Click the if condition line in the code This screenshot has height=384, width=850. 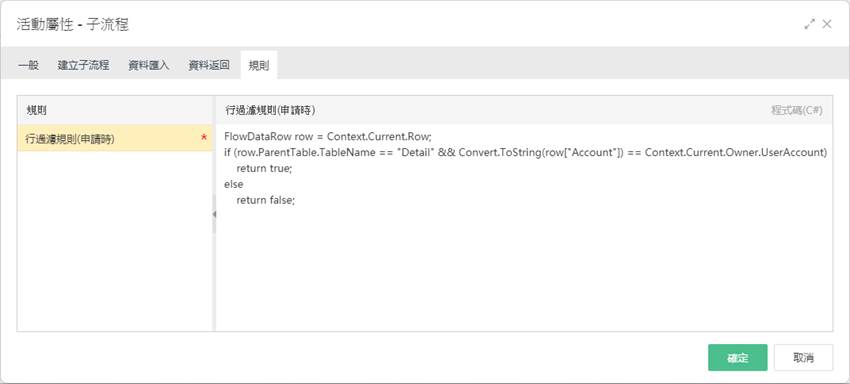tap(525, 152)
